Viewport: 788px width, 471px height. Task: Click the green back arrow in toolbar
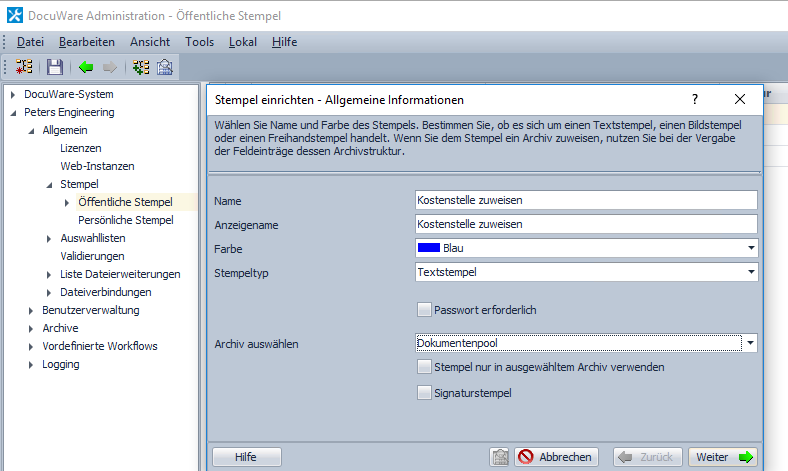(86, 67)
